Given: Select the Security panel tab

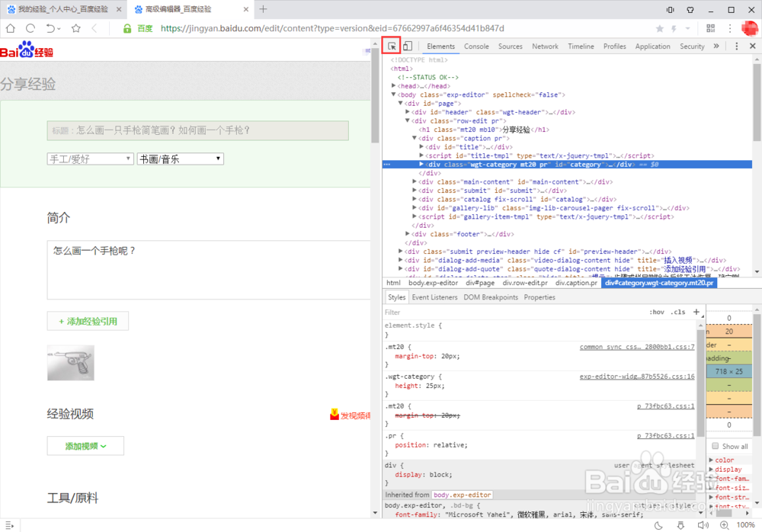Looking at the screenshot, I should pos(692,46).
